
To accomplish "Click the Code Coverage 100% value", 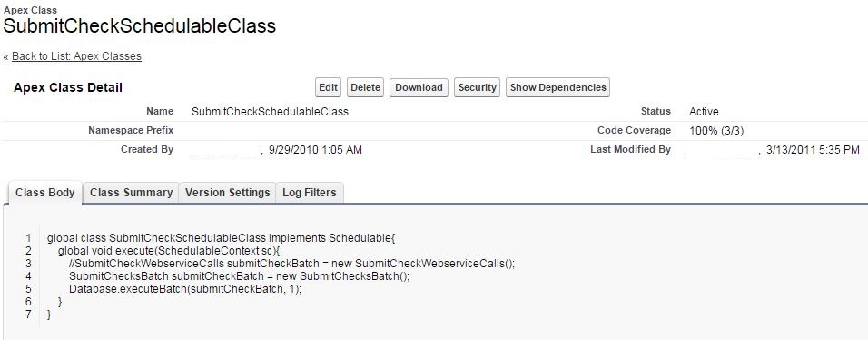I will click(x=717, y=131).
